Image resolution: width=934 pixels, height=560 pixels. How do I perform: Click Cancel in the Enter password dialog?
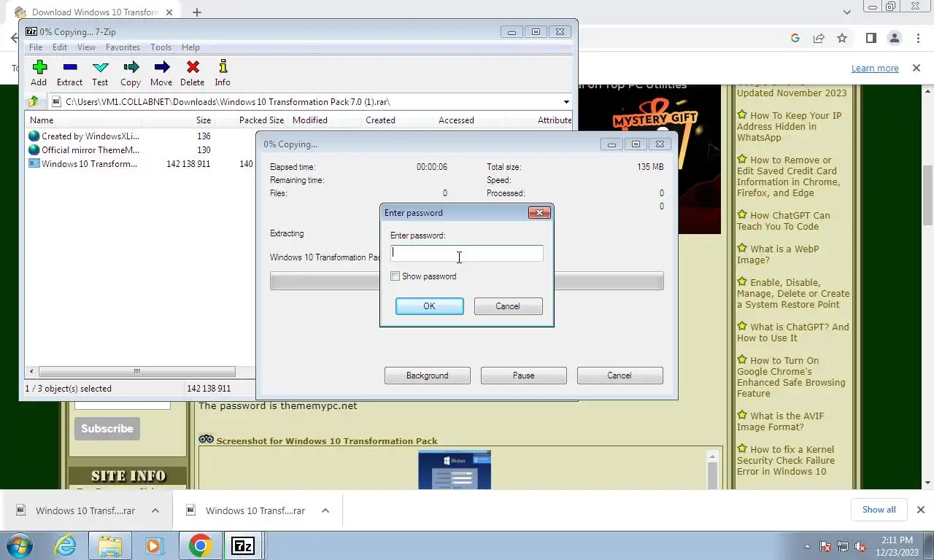coord(508,306)
